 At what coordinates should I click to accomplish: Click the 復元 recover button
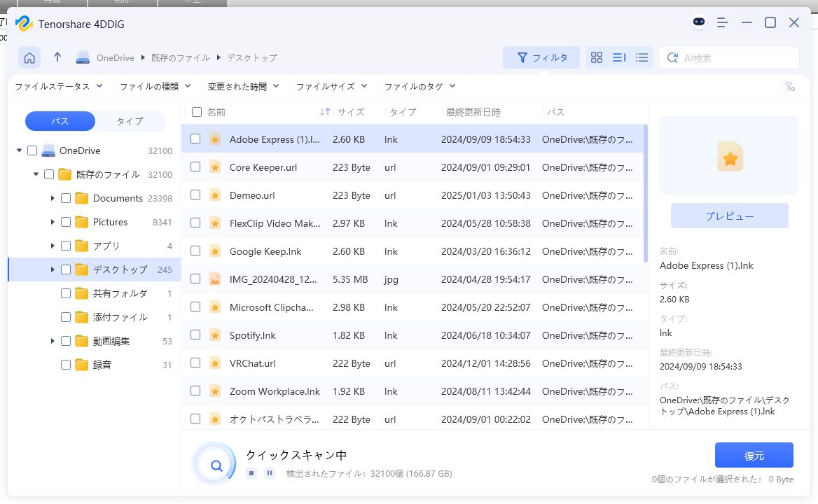(x=754, y=455)
